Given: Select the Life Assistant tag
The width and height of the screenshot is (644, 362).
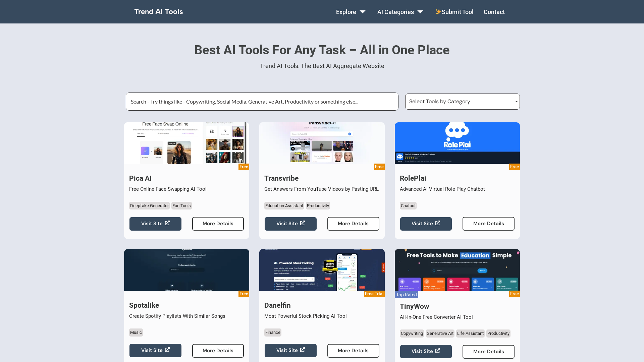Looking at the screenshot, I should coord(470,334).
